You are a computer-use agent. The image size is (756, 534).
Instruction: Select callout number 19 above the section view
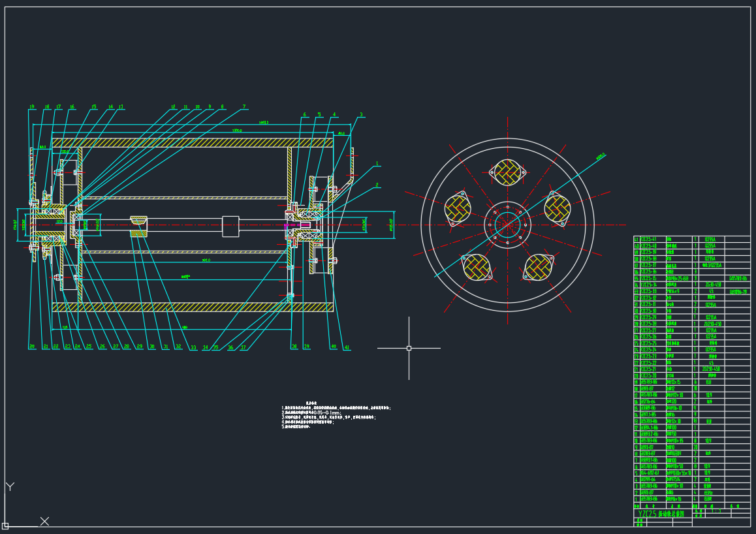coord(32,107)
